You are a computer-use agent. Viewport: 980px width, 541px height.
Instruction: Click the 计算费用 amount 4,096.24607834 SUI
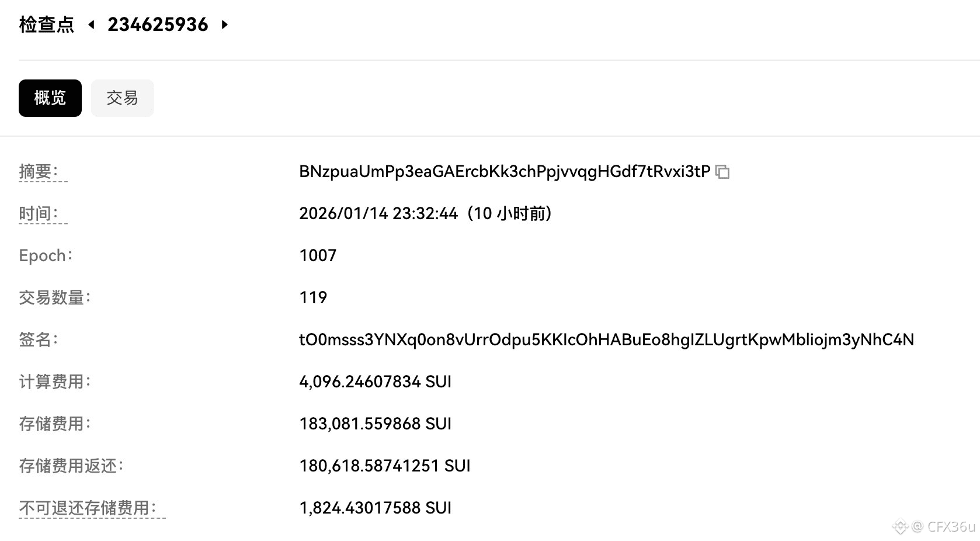tap(375, 382)
